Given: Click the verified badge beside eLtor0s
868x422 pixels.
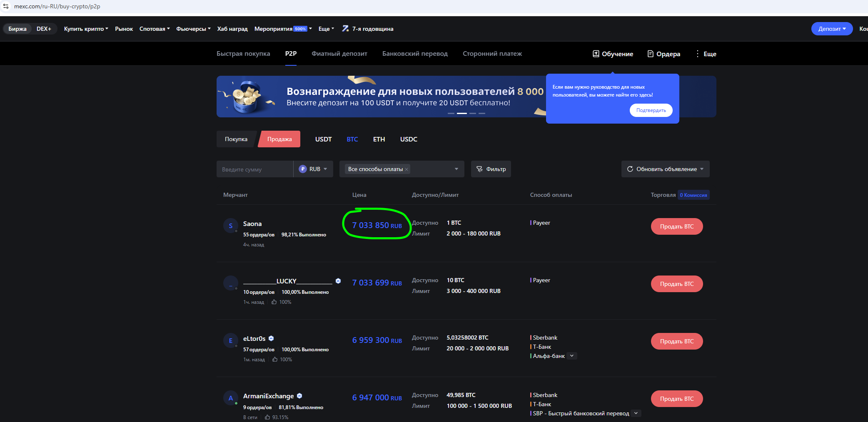Looking at the screenshot, I should [x=271, y=338].
